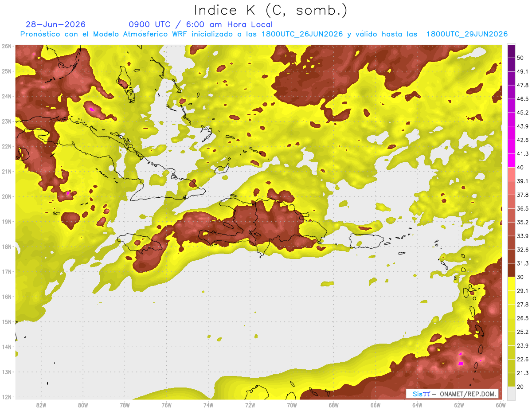The height and width of the screenshot is (411, 532).
Task: Select the dark purple colorbar band above 50
Action: 511,51
